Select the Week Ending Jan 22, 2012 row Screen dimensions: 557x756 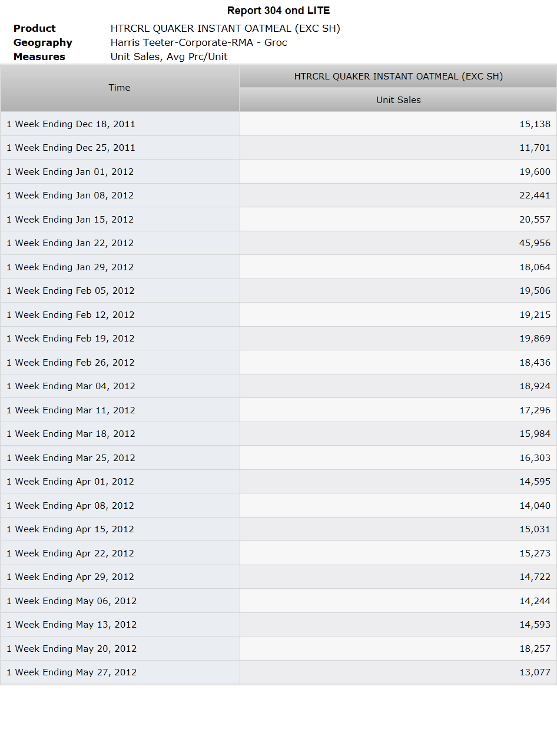(278, 243)
